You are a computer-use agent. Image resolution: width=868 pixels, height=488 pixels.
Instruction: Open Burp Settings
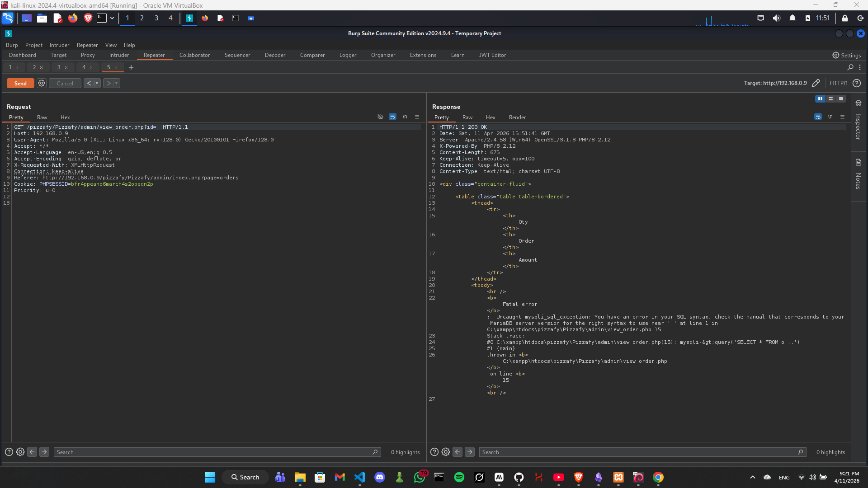pos(846,55)
